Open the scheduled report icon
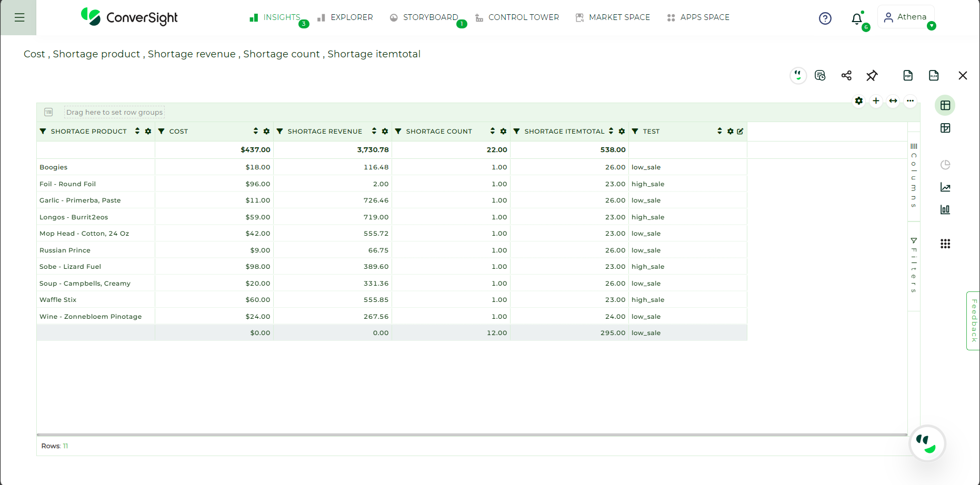Viewport: 980px width, 485px height. (820, 76)
